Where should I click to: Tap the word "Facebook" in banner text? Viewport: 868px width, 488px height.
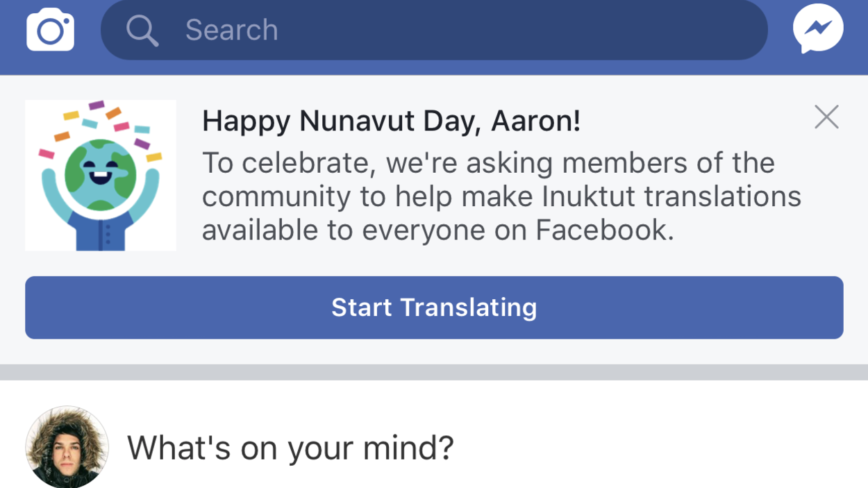click(604, 230)
